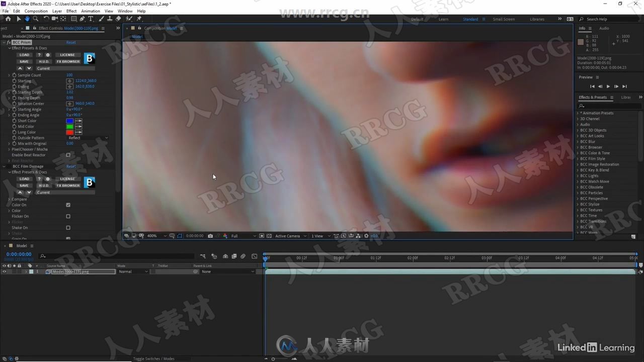Image resolution: width=644 pixels, height=362 pixels.
Task: Open the Layer menu
Action: (57, 11)
